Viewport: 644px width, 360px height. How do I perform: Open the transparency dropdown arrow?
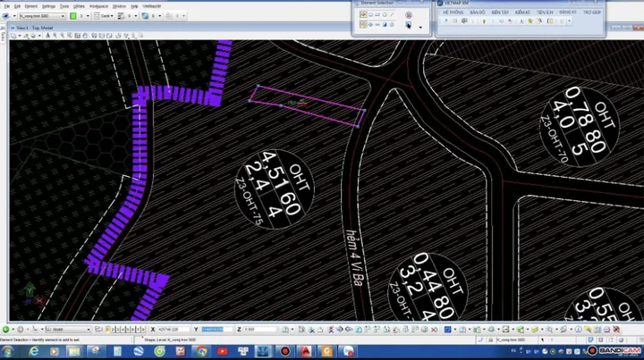(x=160, y=16)
